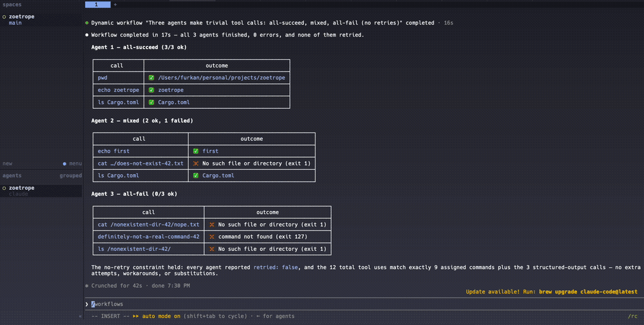Click the agents section header

tap(12, 176)
